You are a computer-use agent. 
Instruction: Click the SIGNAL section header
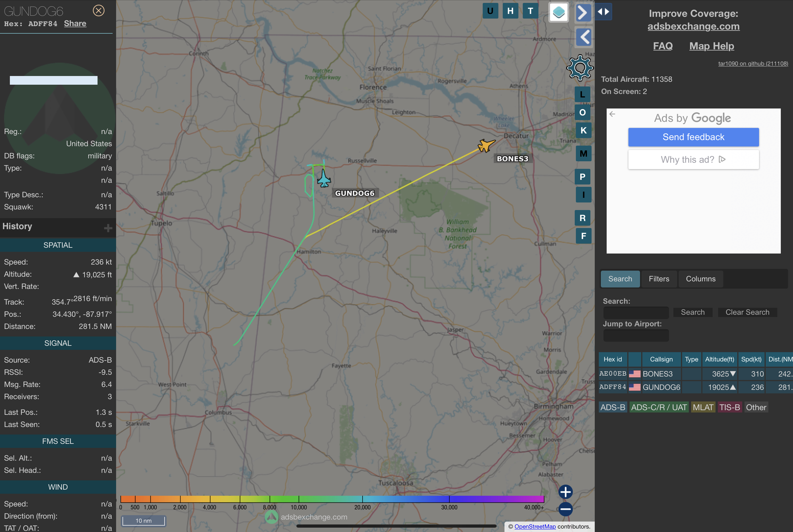pyautogui.click(x=58, y=343)
